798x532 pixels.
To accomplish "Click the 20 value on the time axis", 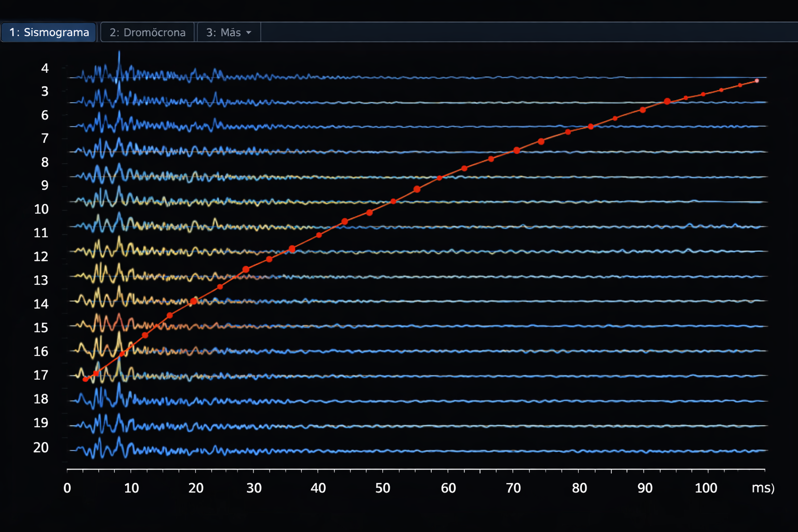I will (x=196, y=488).
